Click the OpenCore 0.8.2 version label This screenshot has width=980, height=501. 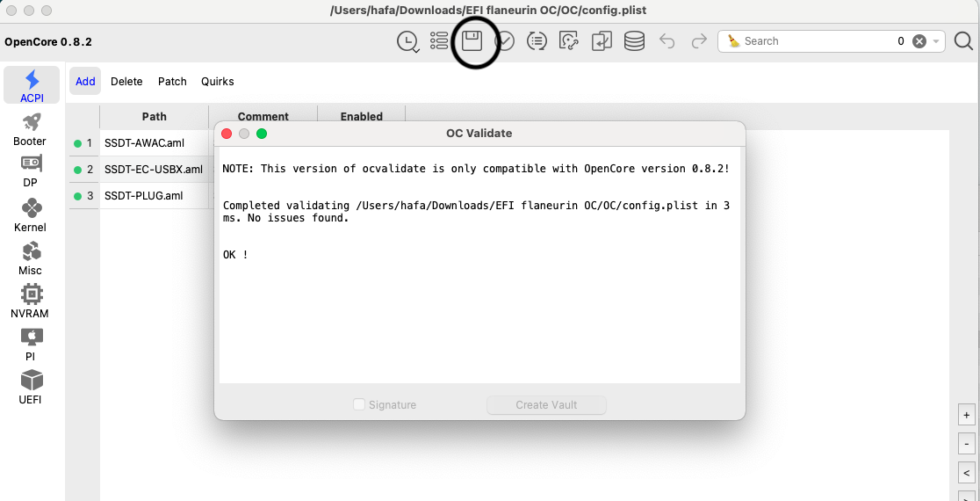48,42
